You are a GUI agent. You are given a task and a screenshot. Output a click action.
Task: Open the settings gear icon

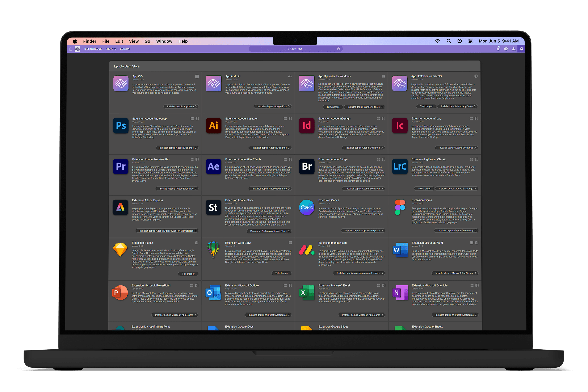click(521, 49)
